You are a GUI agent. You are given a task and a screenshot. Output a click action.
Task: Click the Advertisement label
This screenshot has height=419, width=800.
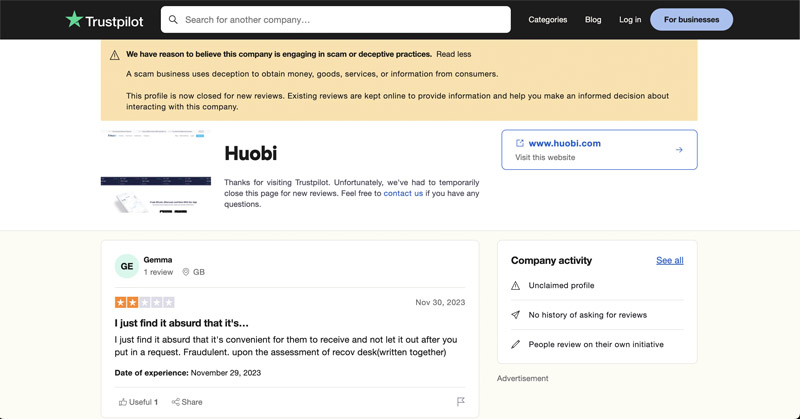point(522,378)
